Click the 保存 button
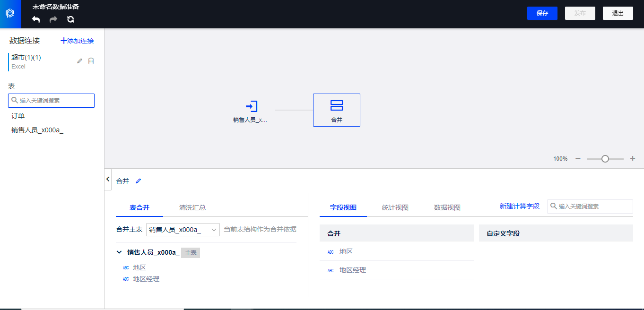 [542, 13]
